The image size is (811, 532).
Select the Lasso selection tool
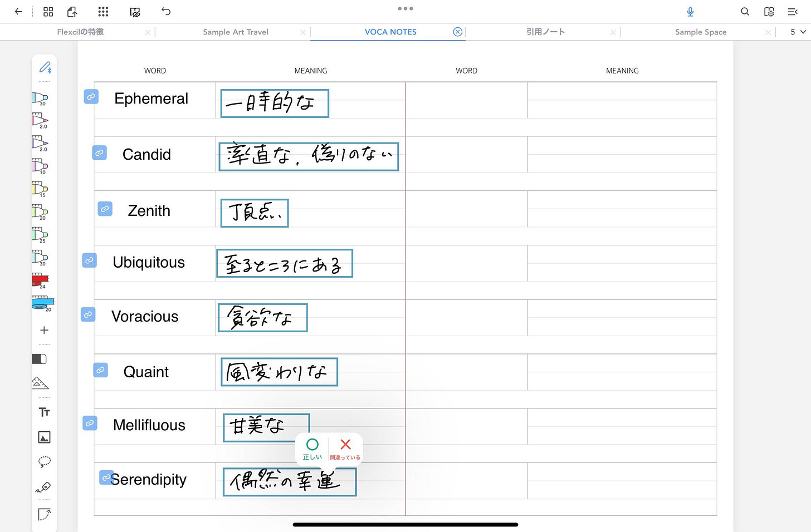[x=45, y=462]
